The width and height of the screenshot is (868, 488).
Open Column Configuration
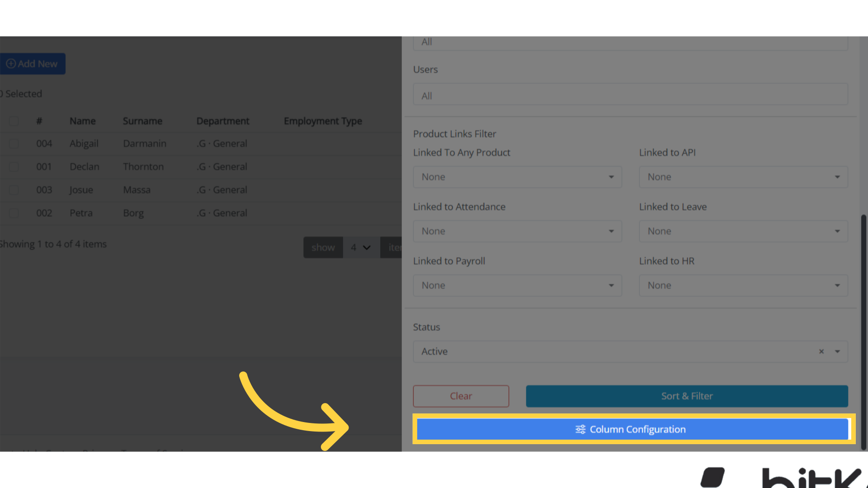pyautogui.click(x=632, y=429)
